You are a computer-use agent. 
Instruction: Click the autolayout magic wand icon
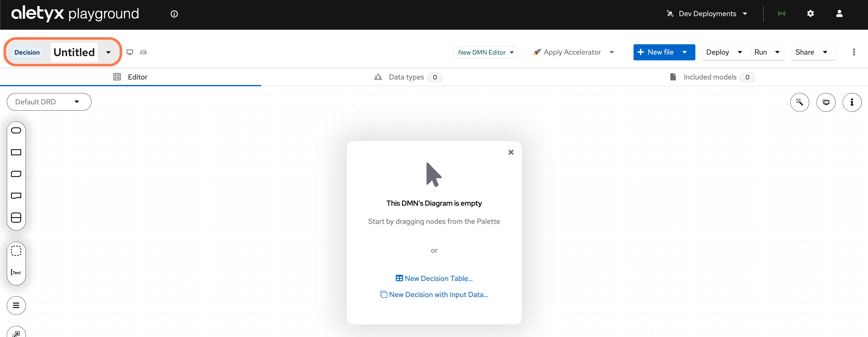click(799, 102)
